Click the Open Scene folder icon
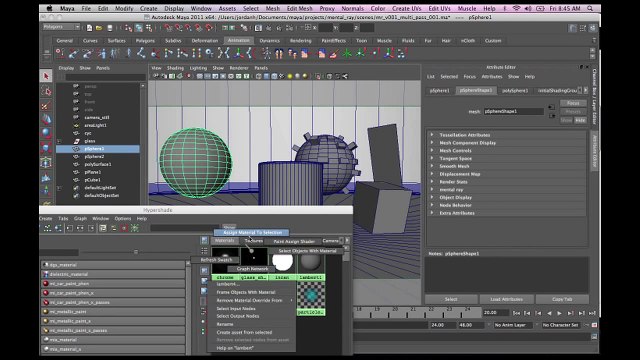This screenshot has height=360, width=640. click(99, 28)
